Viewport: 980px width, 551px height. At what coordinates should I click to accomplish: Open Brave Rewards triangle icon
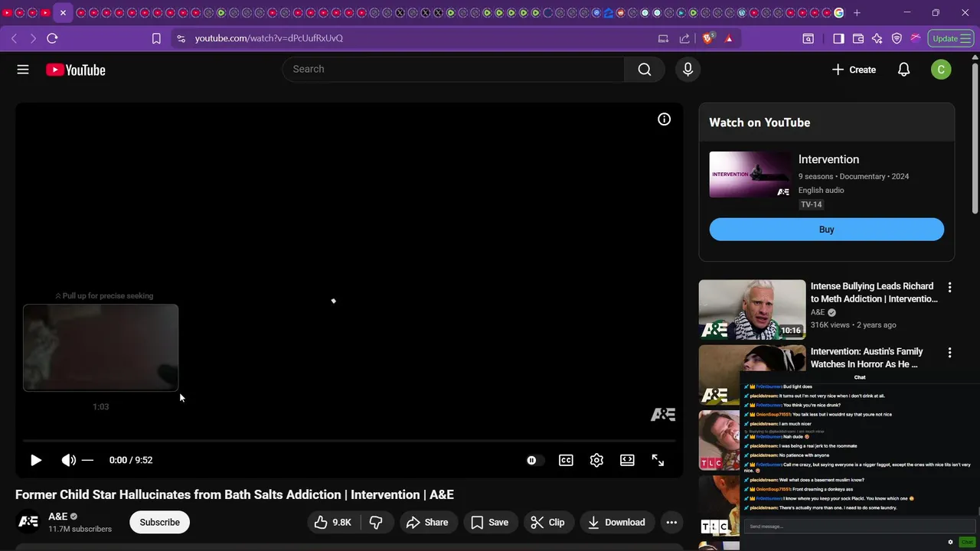[728, 38]
